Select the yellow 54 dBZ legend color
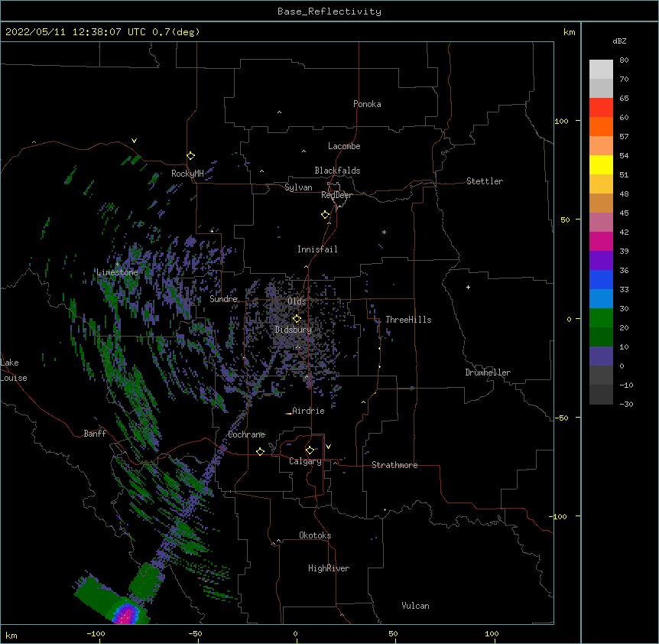Viewport: 659px width, 644px height. pyautogui.click(x=601, y=164)
